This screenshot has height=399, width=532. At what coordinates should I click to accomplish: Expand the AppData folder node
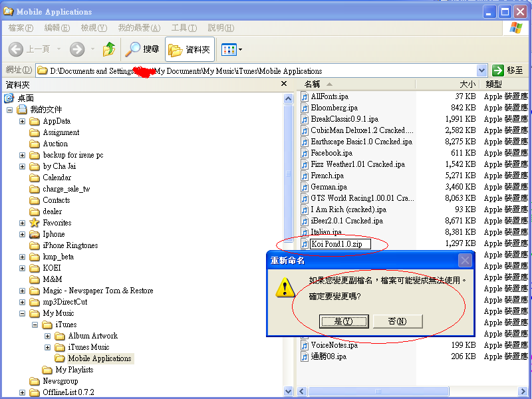tap(23, 121)
